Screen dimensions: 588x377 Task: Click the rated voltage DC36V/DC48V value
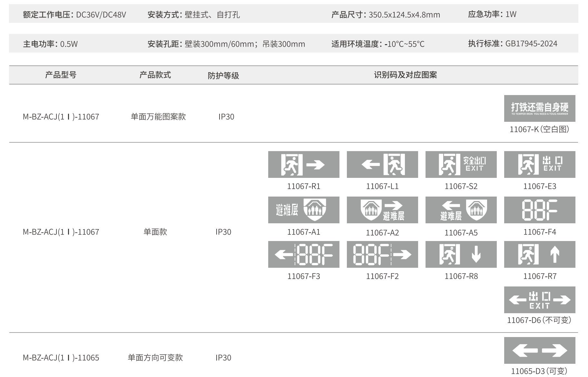[101, 15]
